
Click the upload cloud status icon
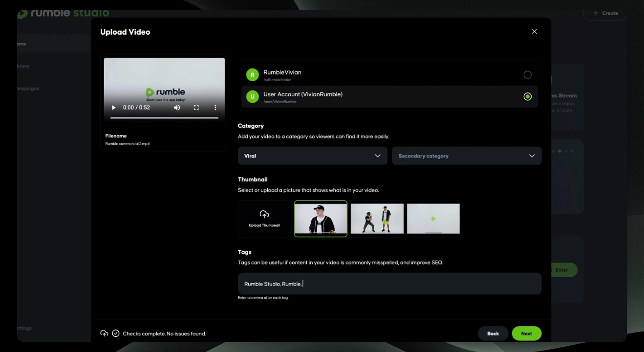tap(104, 333)
